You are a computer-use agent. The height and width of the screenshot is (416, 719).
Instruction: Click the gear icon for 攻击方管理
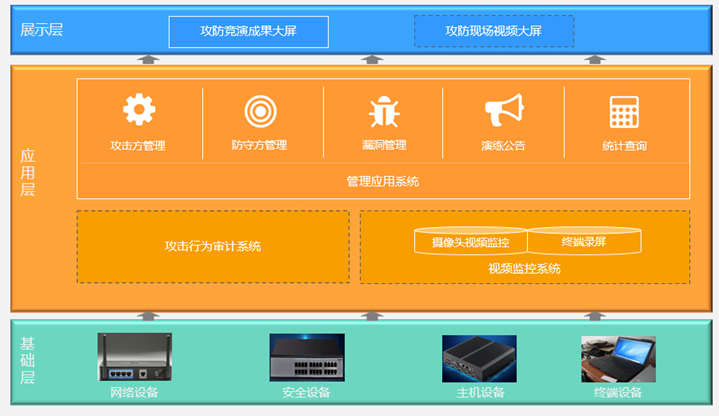tap(139, 110)
